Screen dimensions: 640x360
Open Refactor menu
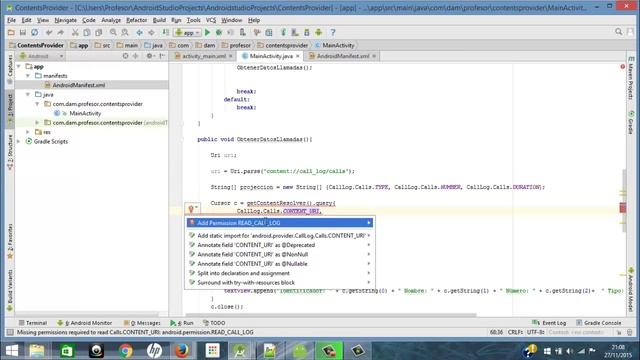point(136,20)
